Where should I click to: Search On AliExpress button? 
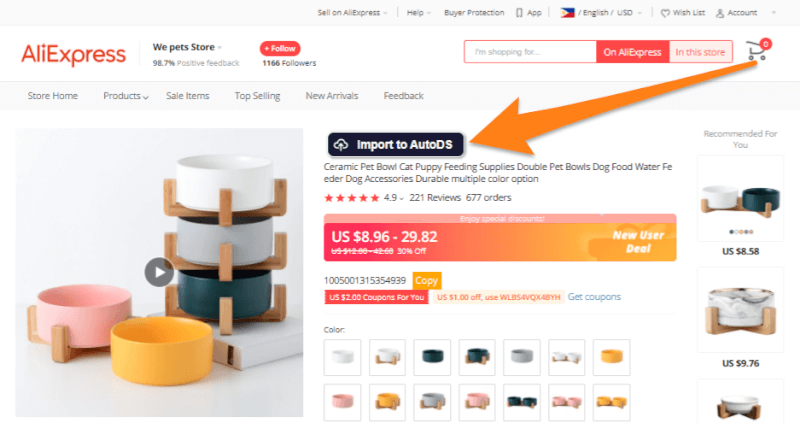(x=632, y=52)
